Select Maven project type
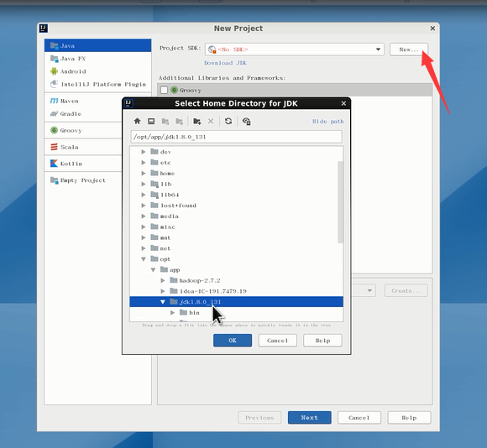 point(84,101)
